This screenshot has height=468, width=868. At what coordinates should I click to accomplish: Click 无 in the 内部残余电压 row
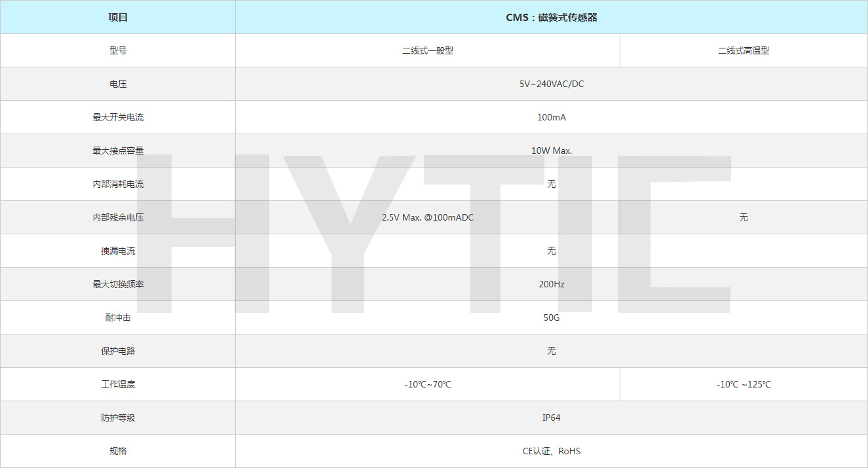(x=744, y=217)
